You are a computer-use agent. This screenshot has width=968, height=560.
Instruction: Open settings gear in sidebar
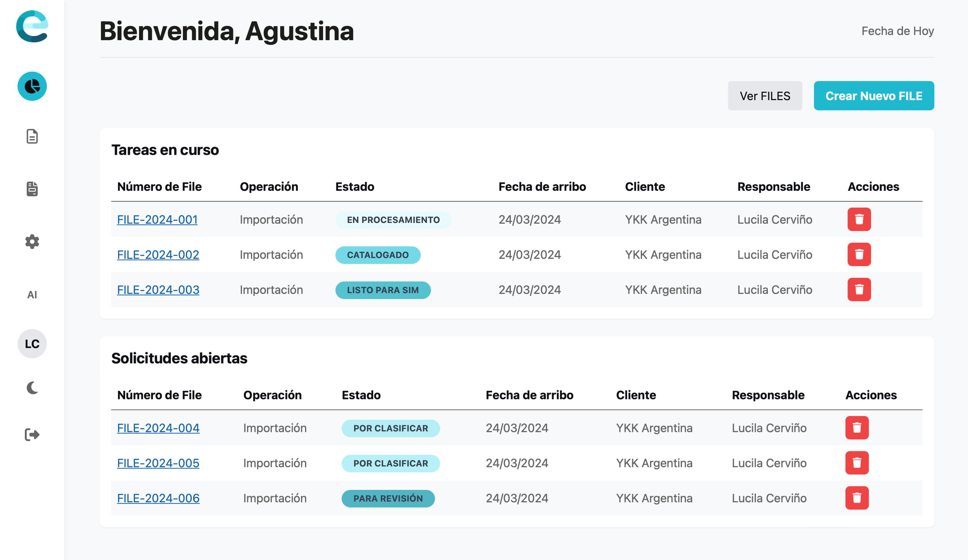[x=32, y=241]
